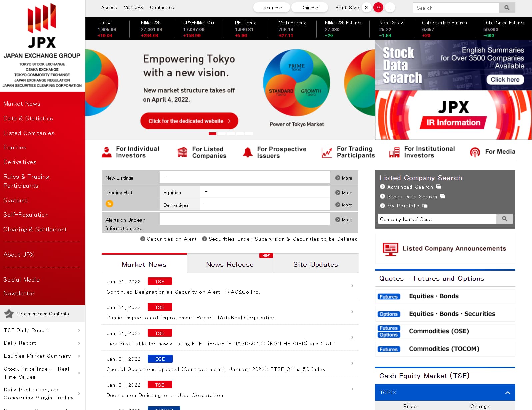Open the JPX IR Information banner
532x410 pixels.
453,115
